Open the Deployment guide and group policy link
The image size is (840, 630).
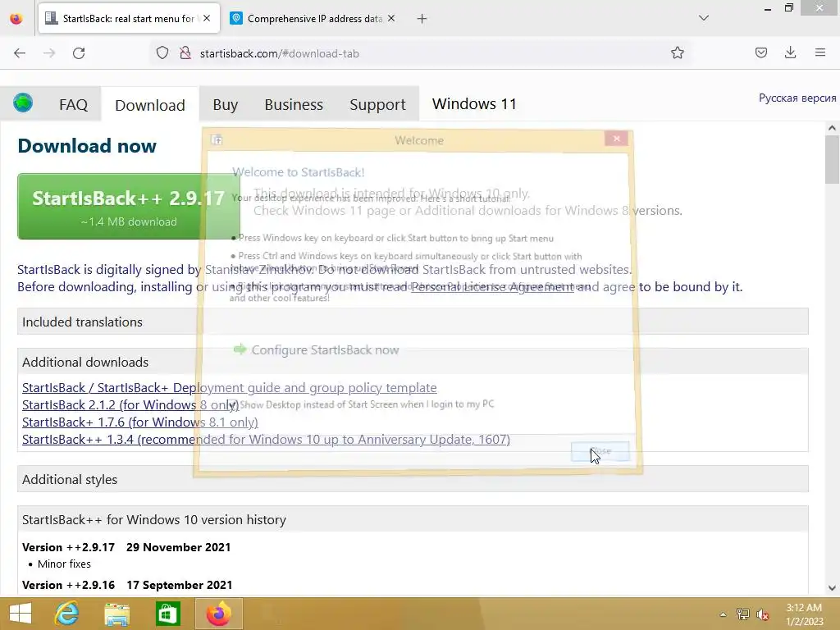click(230, 387)
